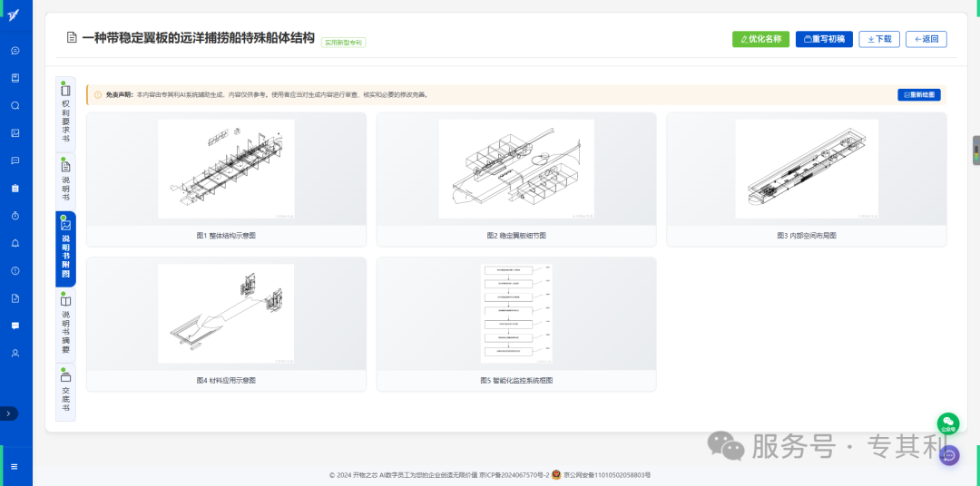
Task: Click the caption 图4 材料应用示意图
Action: coord(226,380)
